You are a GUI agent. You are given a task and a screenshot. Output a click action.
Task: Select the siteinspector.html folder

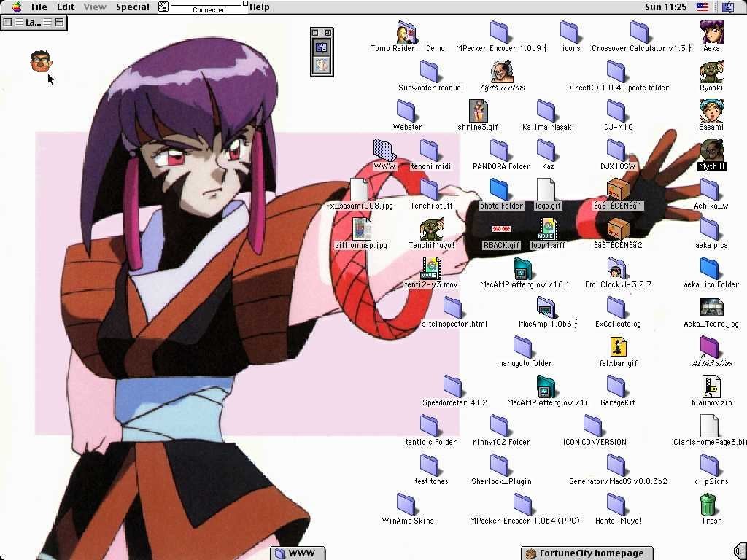click(x=453, y=308)
